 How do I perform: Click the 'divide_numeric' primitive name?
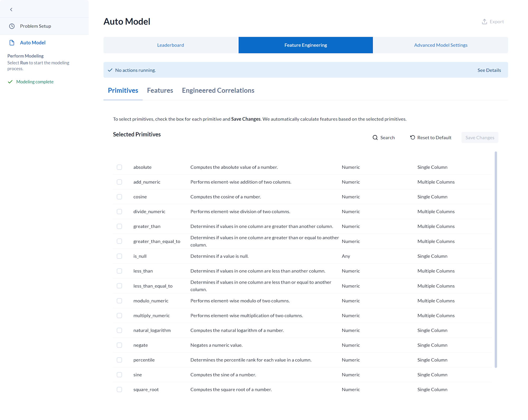point(149,212)
